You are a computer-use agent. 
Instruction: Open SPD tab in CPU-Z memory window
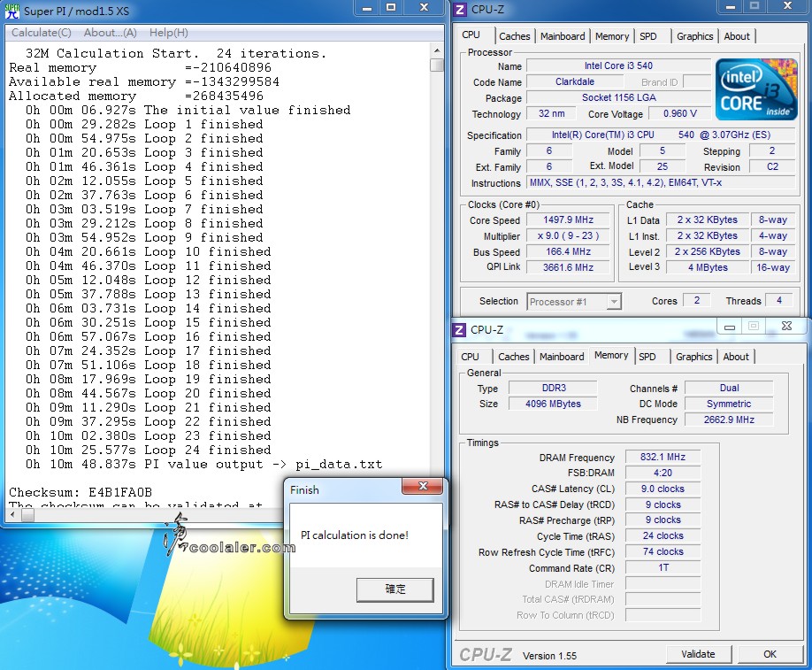click(647, 357)
